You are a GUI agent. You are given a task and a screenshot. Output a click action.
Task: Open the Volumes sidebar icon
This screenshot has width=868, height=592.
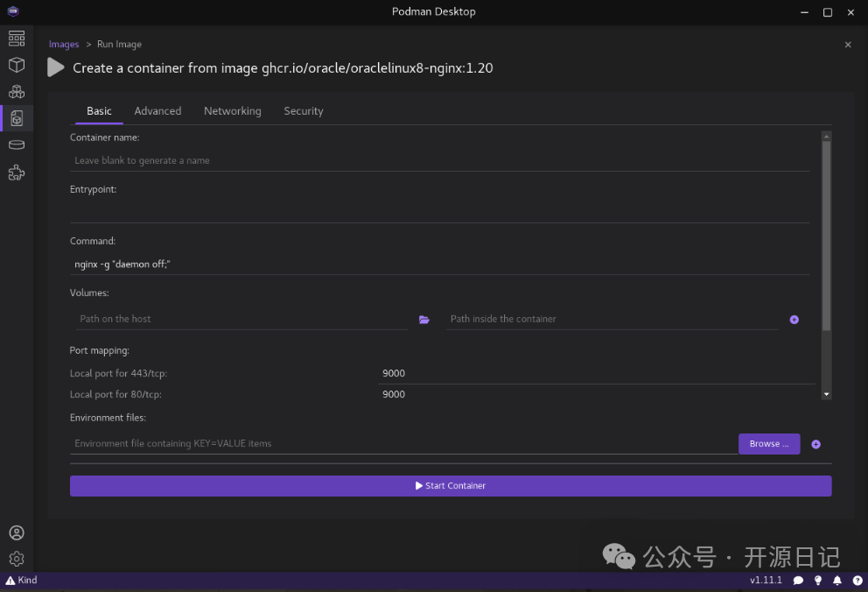[x=16, y=144]
